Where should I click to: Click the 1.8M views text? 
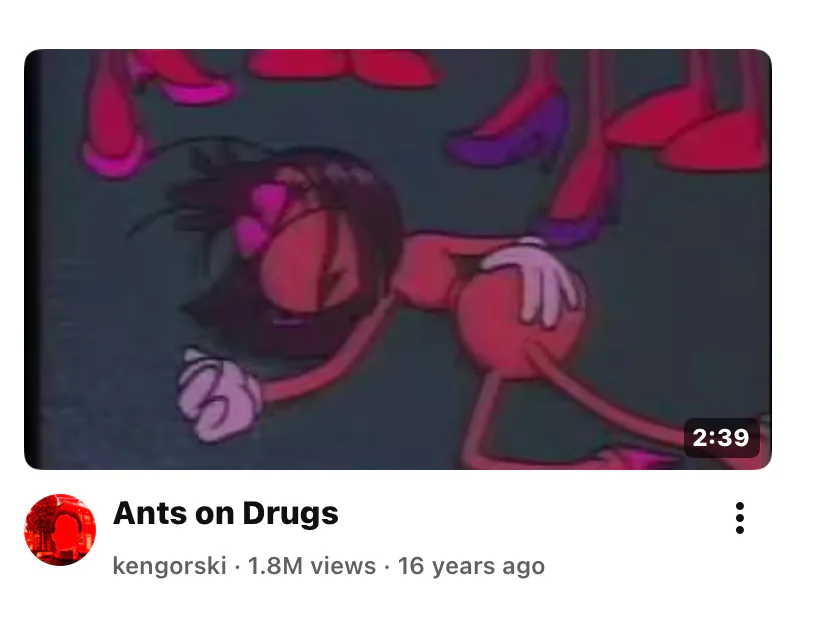tap(311, 566)
